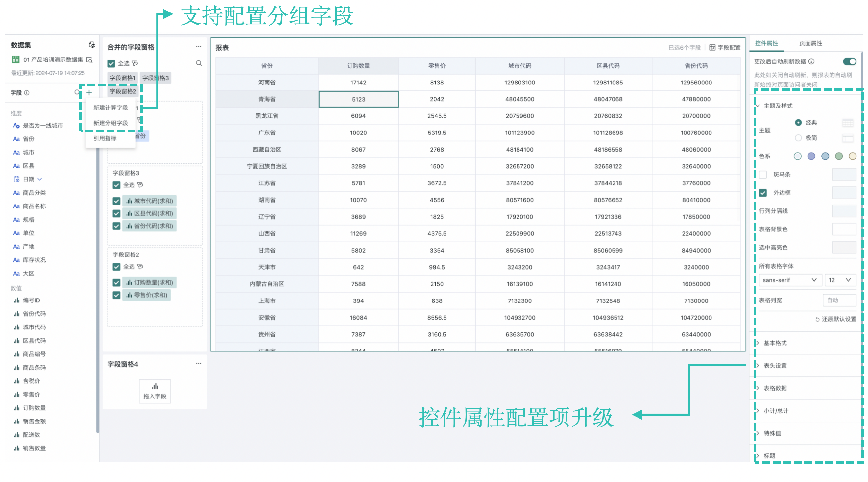Uncheck 区县代码(求和) checkbox
This screenshot has height=482, width=868.
[x=117, y=213]
